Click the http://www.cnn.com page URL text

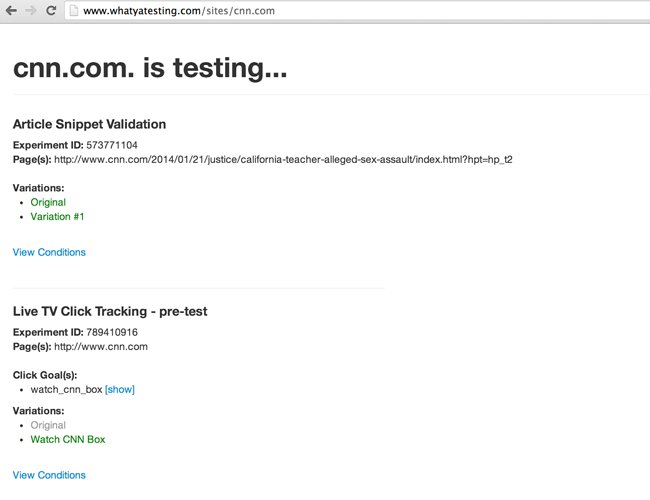point(101,347)
